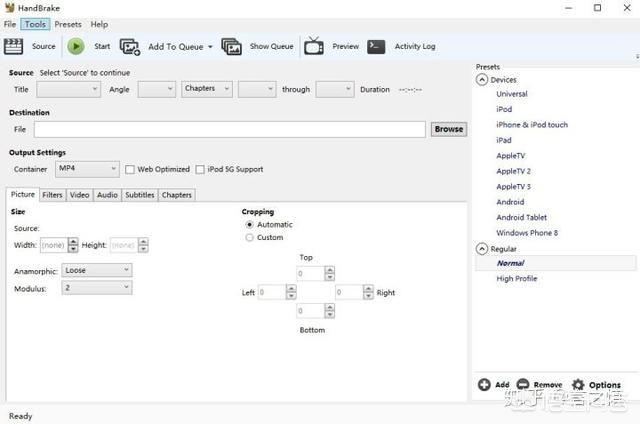
Task: Open the Title dropdown
Action: click(x=68, y=89)
